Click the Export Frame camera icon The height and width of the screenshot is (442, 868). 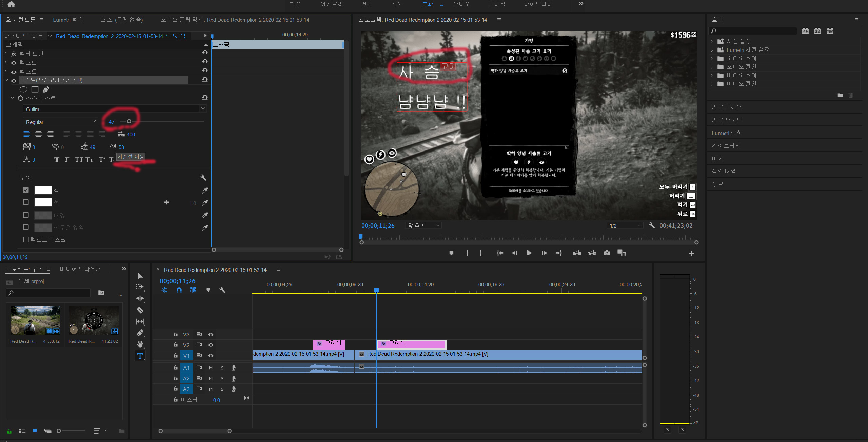tap(607, 253)
